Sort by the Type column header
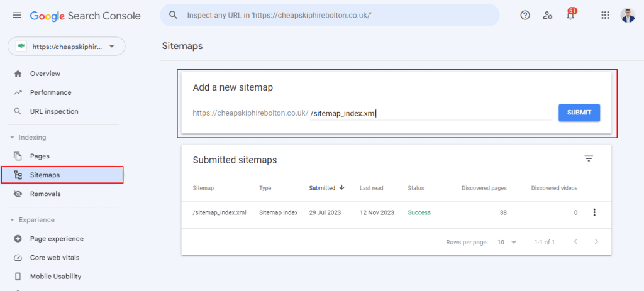Viewport: 644px width, 291px height. (x=265, y=189)
